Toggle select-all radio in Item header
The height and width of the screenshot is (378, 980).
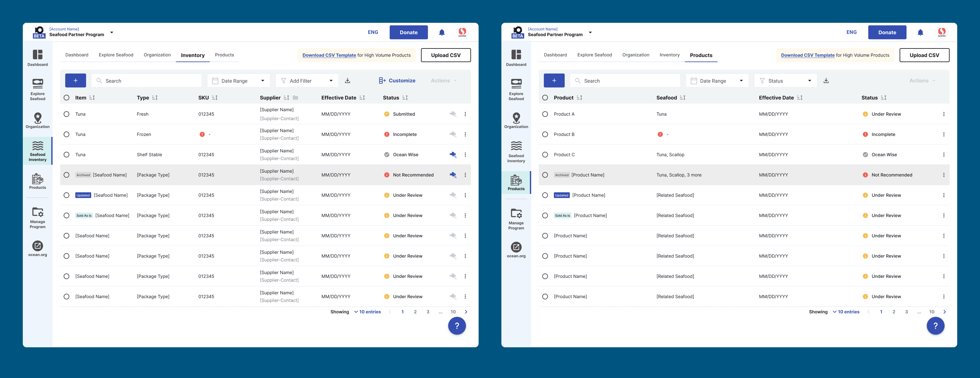coord(67,98)
